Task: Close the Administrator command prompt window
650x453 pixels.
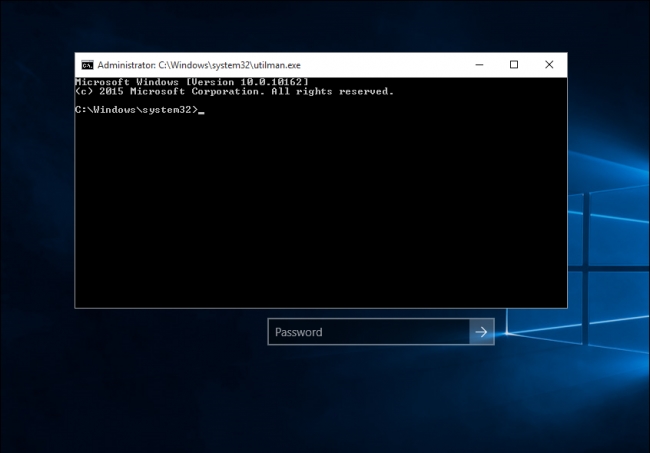Action: (549, 65)
